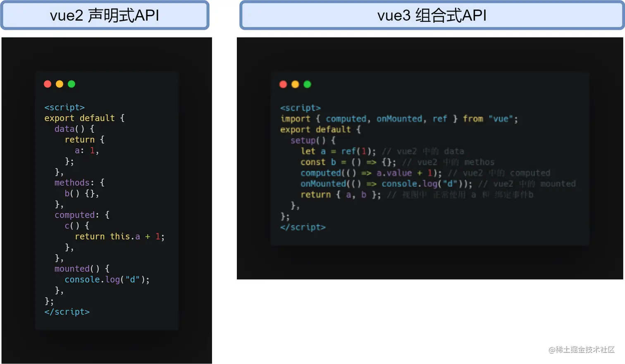Viewport: 625px width, 364px height.
Task: Click 'export default {' line in vue2 code
Action: click(84, 118)
